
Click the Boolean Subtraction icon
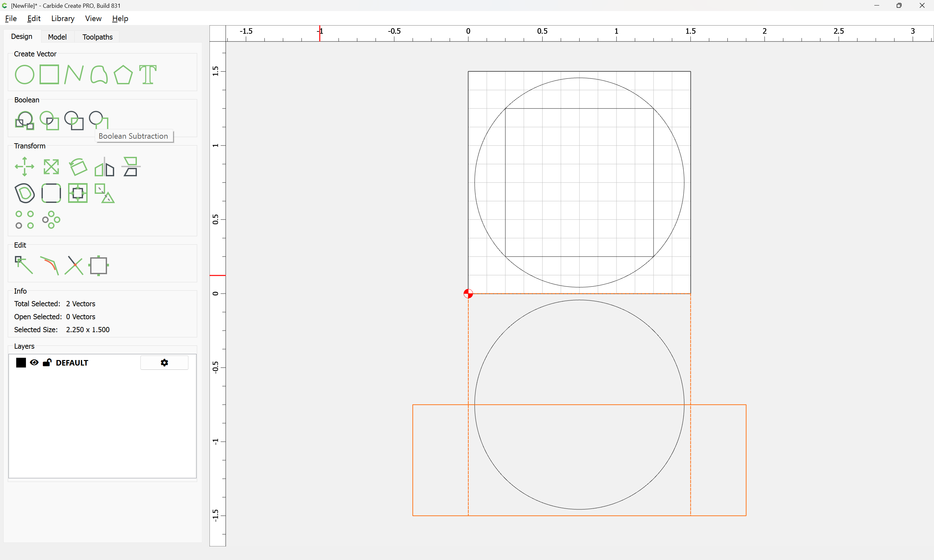[x=99, y=120]
